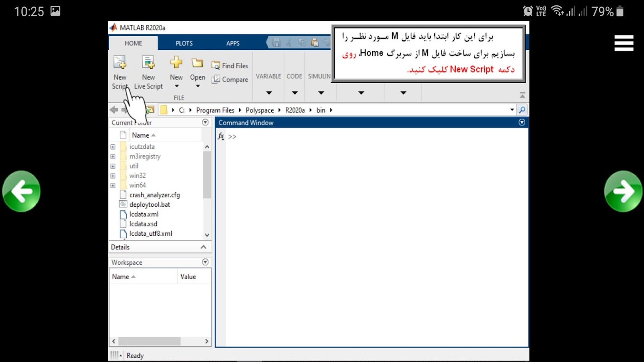Open the Command Window actions menu
The image size is (644, 362).
522,123
